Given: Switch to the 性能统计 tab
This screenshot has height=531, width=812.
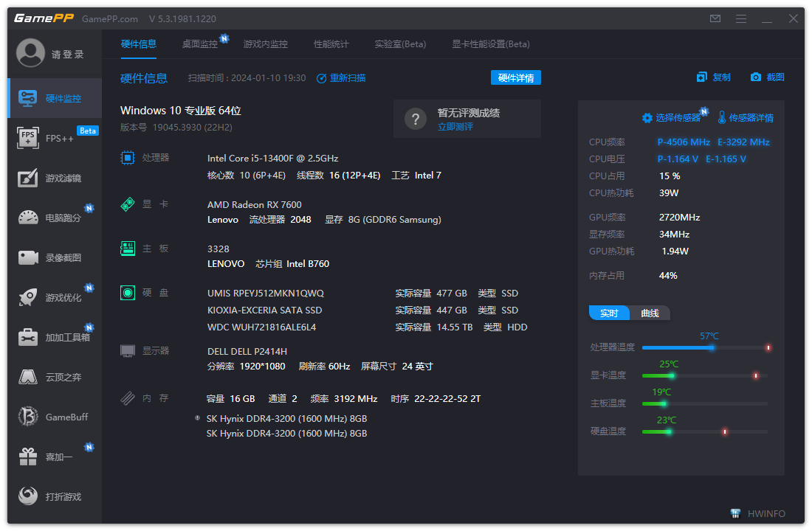Looking at the screenshot, I should click(331, 44).
